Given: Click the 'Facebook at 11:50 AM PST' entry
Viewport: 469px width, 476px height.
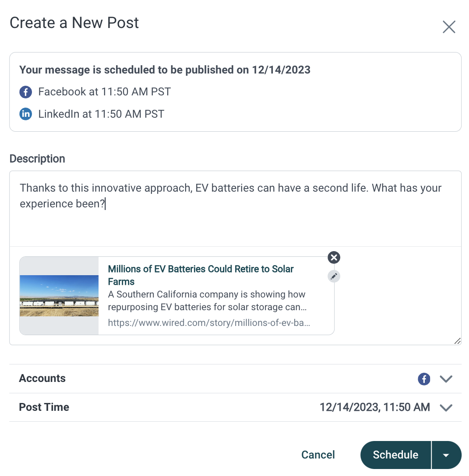Looking at the screenshot, I should [105, 92].
